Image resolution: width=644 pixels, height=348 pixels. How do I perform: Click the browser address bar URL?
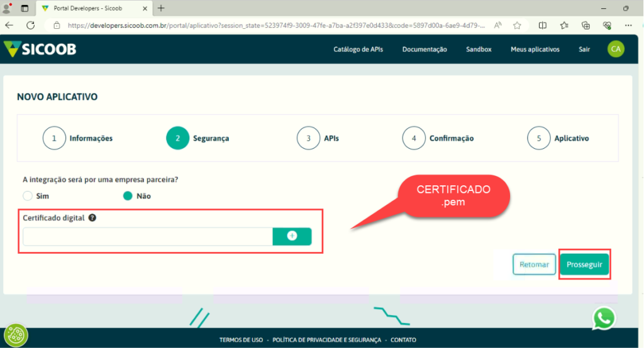(x=276, y=26)
